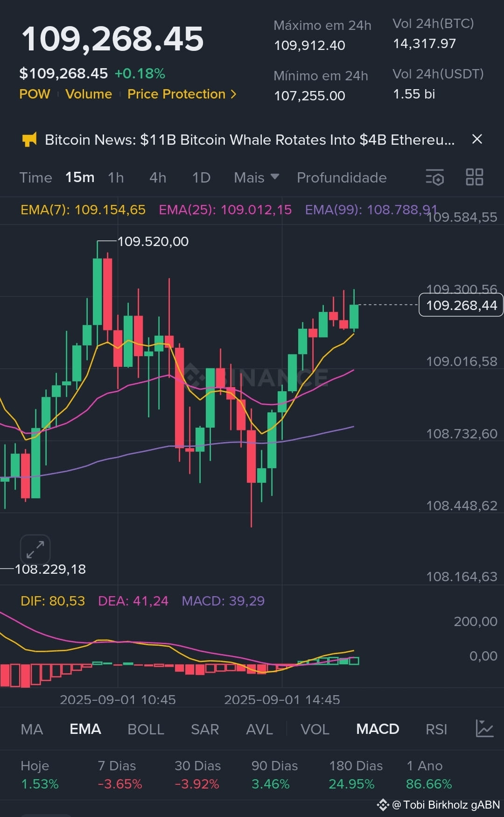Tap the 2025-09-01 14:45 time label

tap(282, 699)
